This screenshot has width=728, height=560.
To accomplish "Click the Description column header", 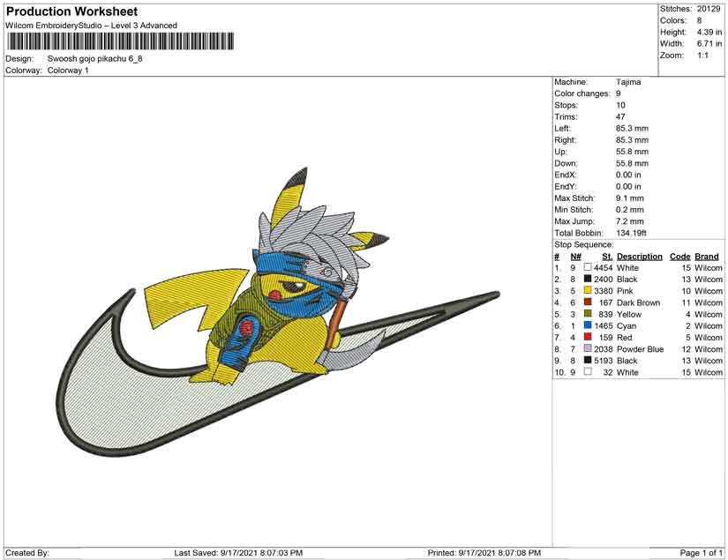I will [640, 257].
